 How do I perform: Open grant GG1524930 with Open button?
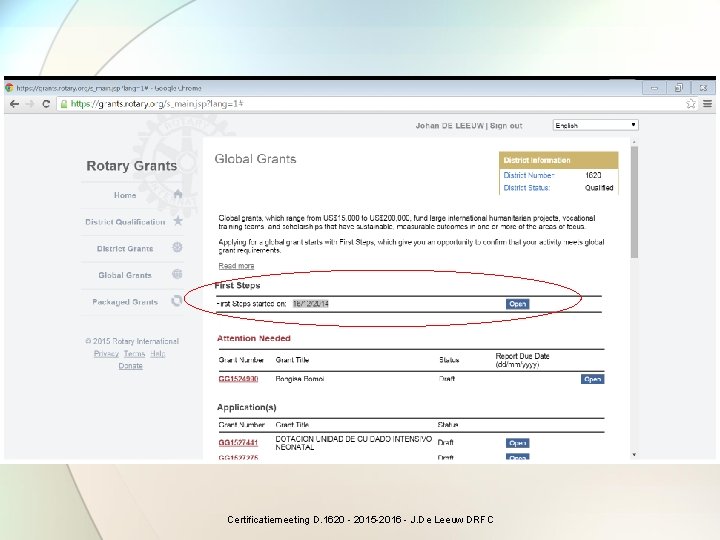click(592, 379)
